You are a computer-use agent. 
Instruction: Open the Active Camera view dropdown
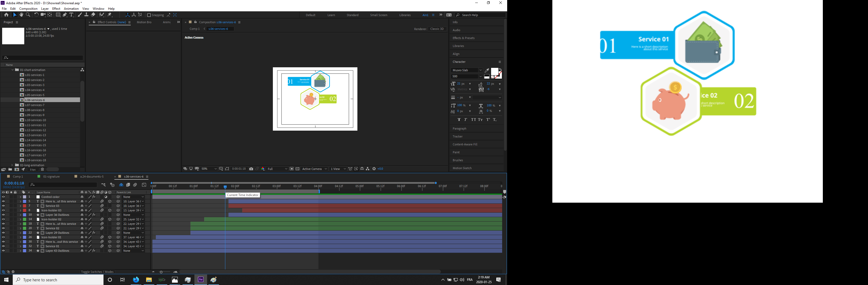point(314,169)
